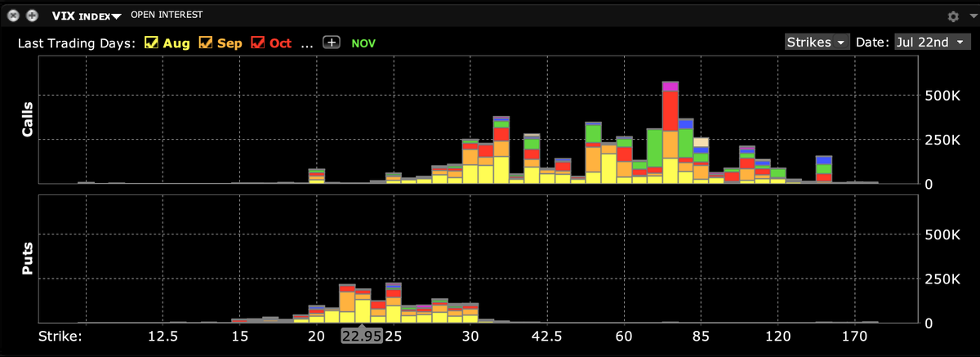The height and width of the screenshot is (357, 980).
Task: Select the NOV expiry label
Action: click(364, 42)
